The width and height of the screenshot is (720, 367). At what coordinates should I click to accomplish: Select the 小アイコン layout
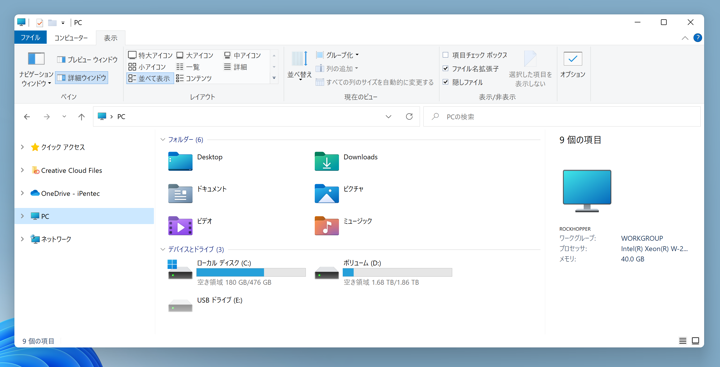tap(146, 67)
